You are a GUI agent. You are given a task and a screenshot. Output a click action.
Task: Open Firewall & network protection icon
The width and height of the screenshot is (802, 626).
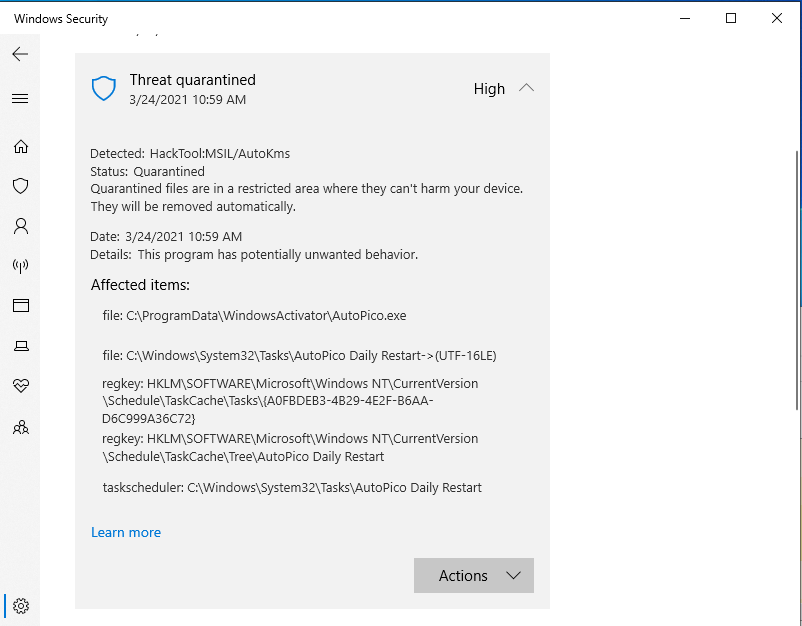20,266
